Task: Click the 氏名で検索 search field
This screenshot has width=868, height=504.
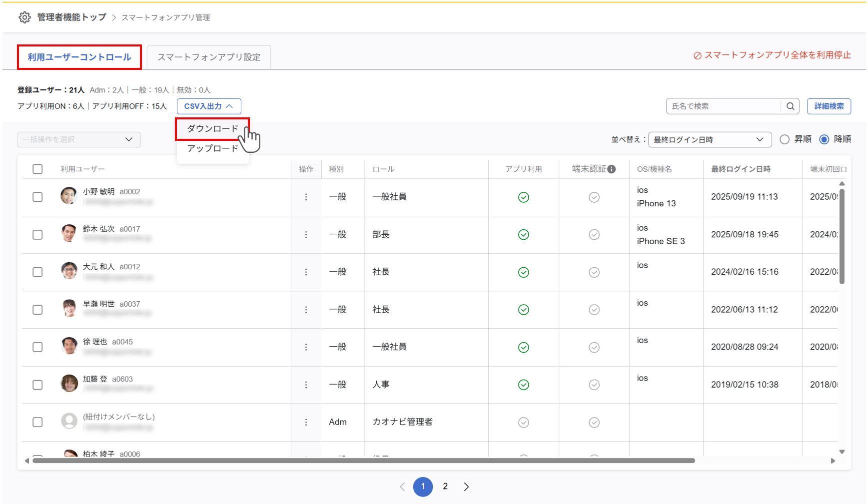Action: (723, 106)
